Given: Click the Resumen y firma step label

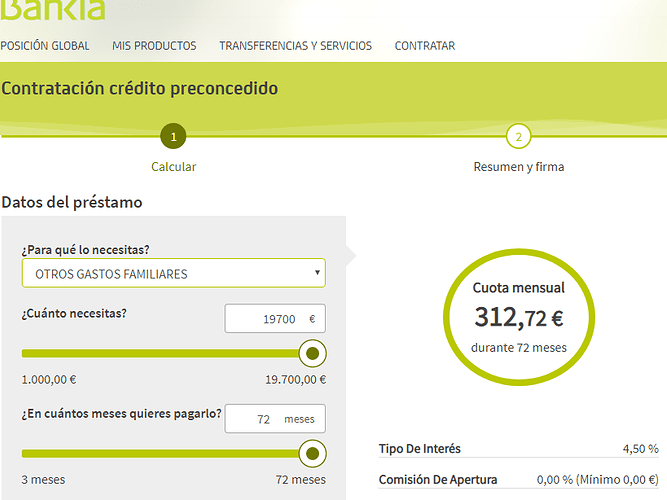Looking at the screenshot, I should (x=519, y=167).
